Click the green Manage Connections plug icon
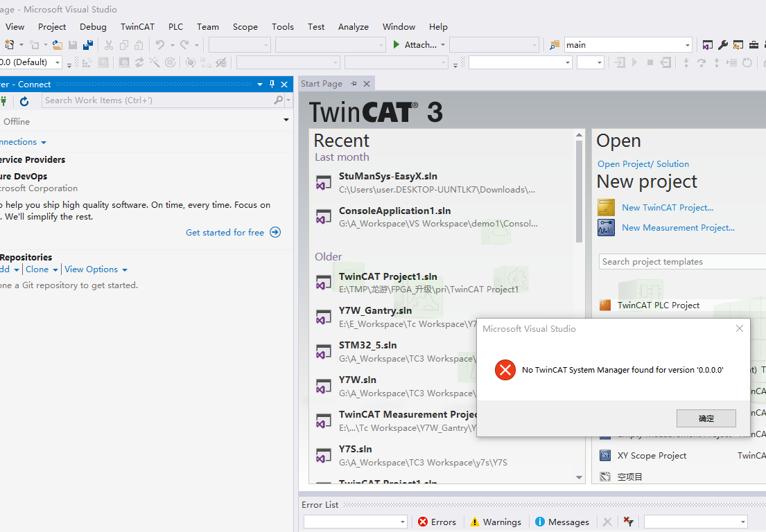766x532 pixels. point(4,101)
